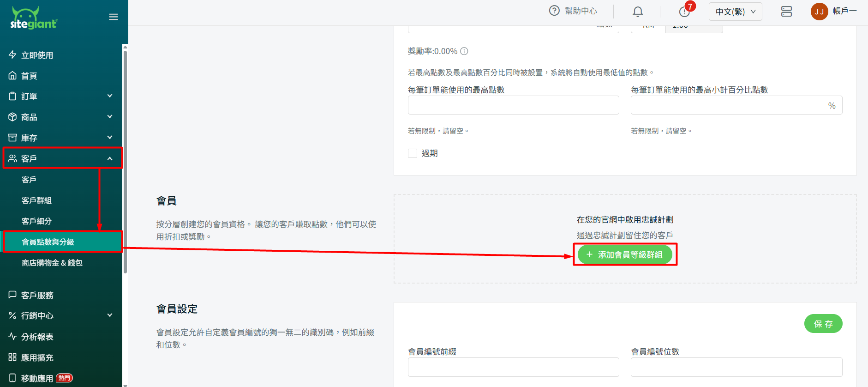Select 客戶群組 in the sidebar
Image resolution: width=868 pixels, height=387 pixels.
[37, 200]
